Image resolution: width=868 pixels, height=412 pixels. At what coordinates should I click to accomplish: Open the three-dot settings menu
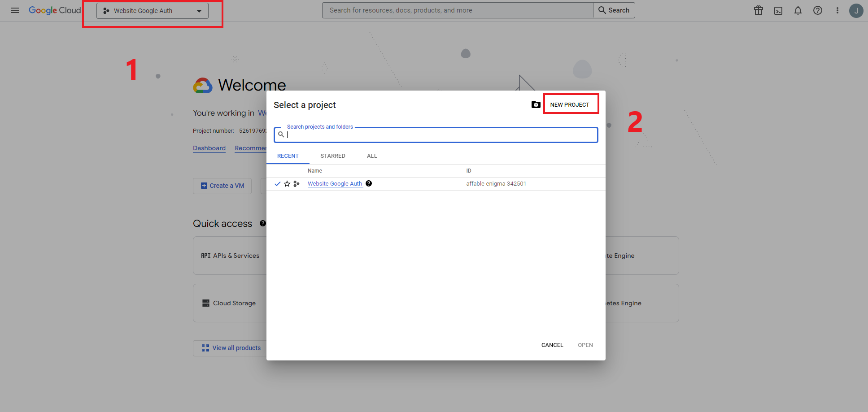[x=837, y=10]
